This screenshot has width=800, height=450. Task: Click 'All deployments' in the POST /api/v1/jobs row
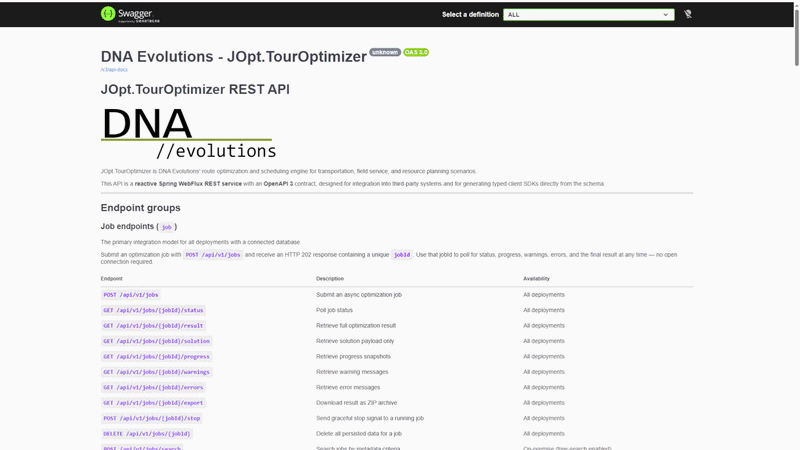coord(544,295)
